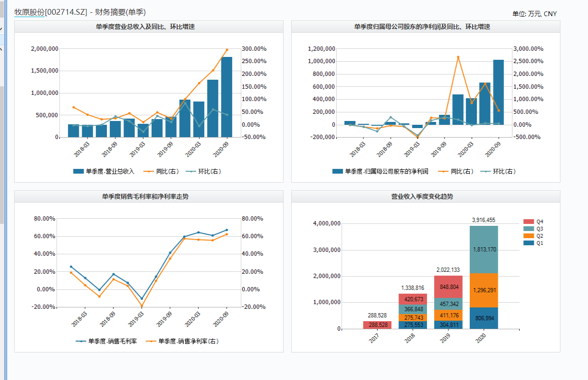
Task: Click the 4,000,000 axis value in the quarterly revenue chart
Action: click(x=327, y=223)
